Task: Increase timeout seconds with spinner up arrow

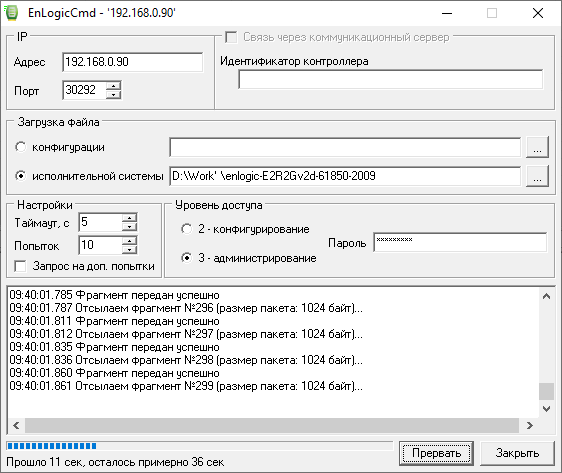Action: coord(129,218)
